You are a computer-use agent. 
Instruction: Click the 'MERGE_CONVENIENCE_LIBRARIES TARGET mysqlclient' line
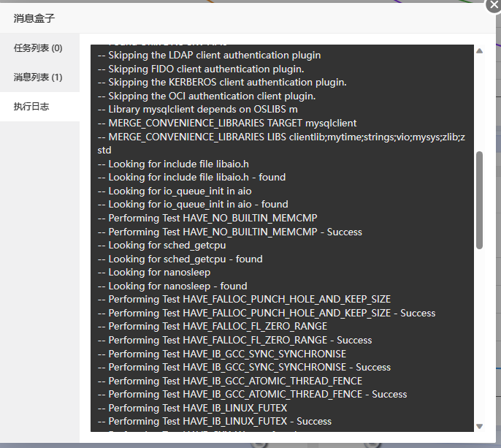pyautogui.click(x=227, y=123)
